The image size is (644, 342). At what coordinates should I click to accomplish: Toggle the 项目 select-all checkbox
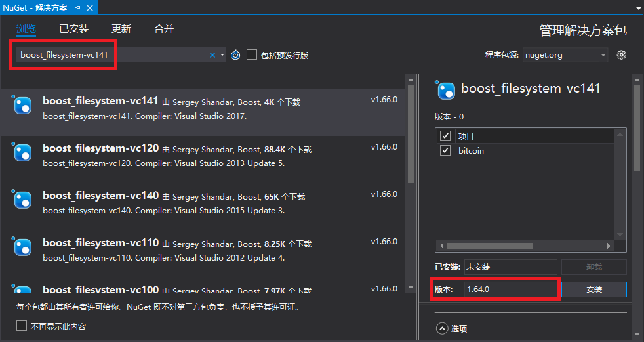(x=445, y=136)
